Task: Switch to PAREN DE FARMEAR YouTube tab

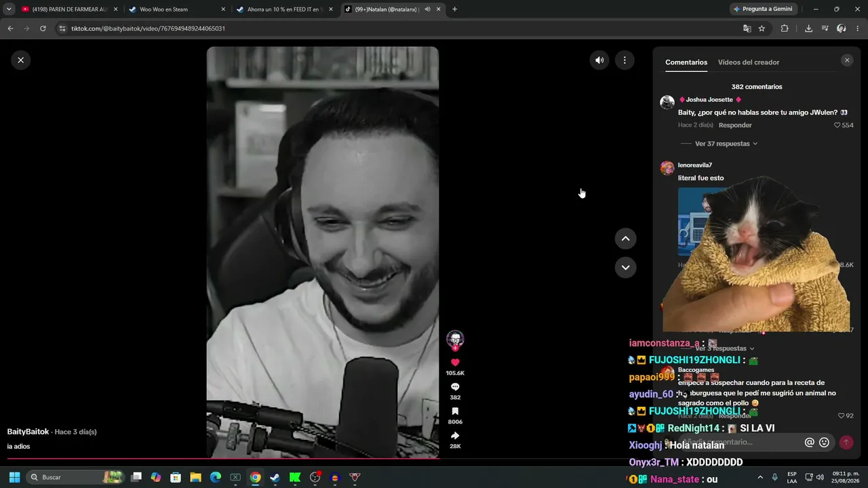Action: click(70, 9)
